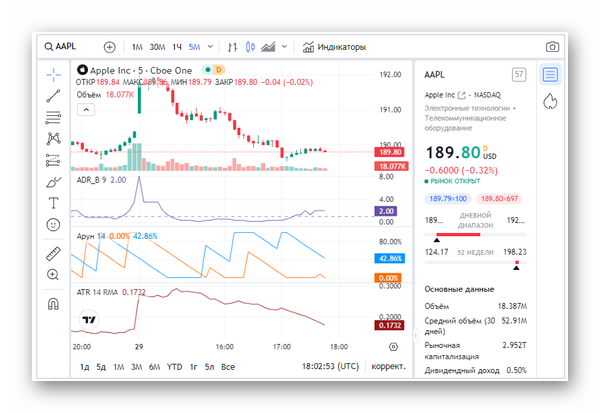Select the 1д date range
The width and height of the screenshot is (600, 413).
click(85, 367)
